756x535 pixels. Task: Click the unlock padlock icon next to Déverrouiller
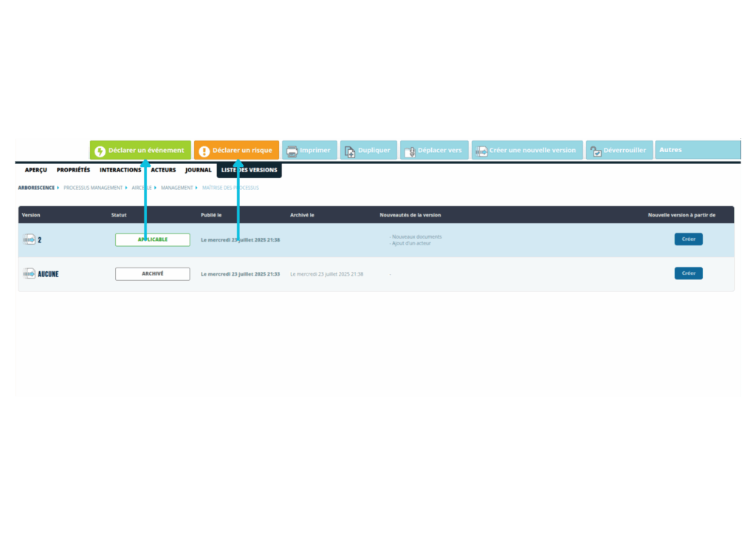click(x=596, y=152)
